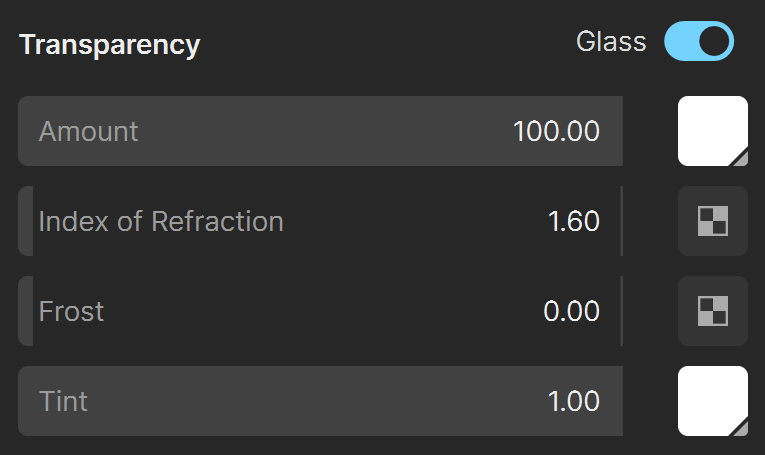Image resolution: width=765 pixels, height=455 pixels.
Task: Select the refraction value 1.60
Action: (574, 221)
